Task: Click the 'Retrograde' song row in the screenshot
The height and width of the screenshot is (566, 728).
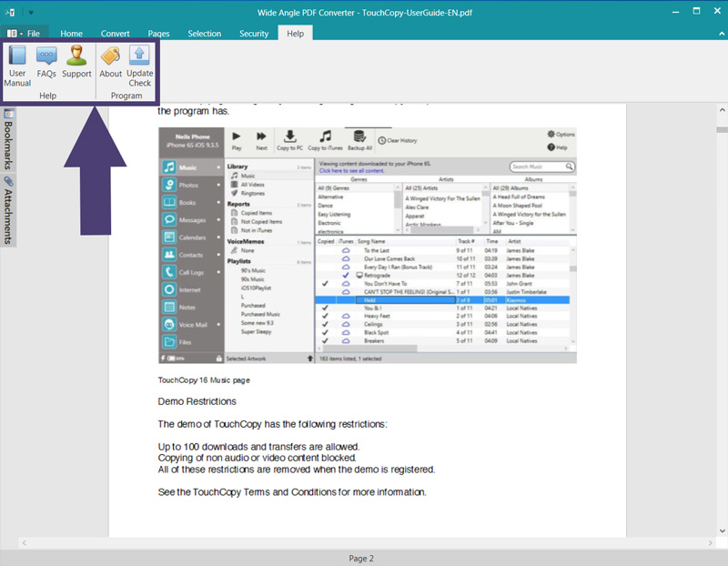Action: pos(443,276)
